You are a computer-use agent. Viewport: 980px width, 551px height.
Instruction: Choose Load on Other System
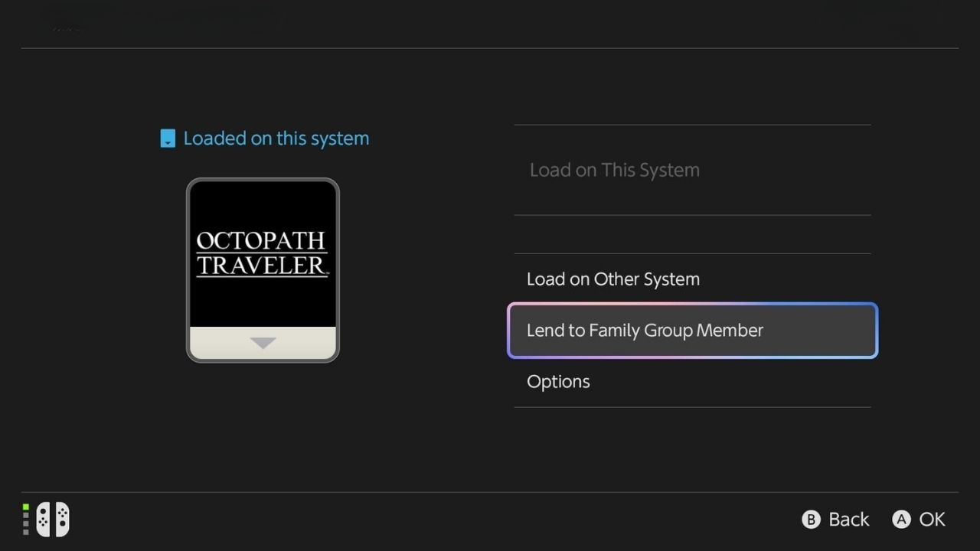click(612, 279)
